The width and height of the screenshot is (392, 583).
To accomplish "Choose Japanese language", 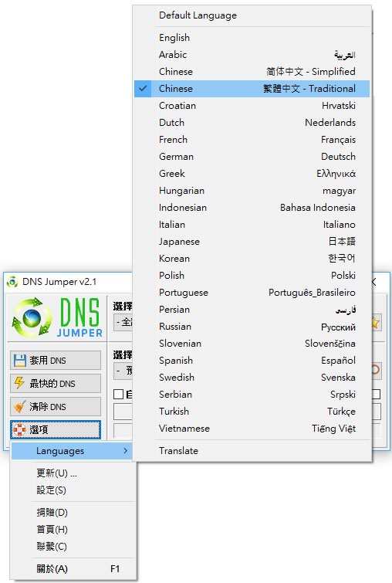I will [252, 241].
